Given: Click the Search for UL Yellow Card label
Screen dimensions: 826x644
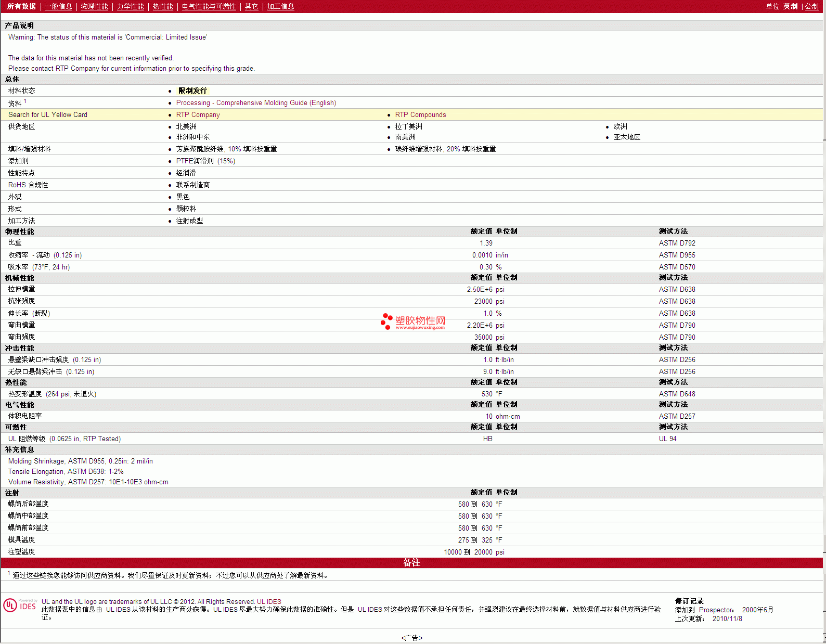Looking at the screenshot, I should pyautogui.click(x=48, y=114).
